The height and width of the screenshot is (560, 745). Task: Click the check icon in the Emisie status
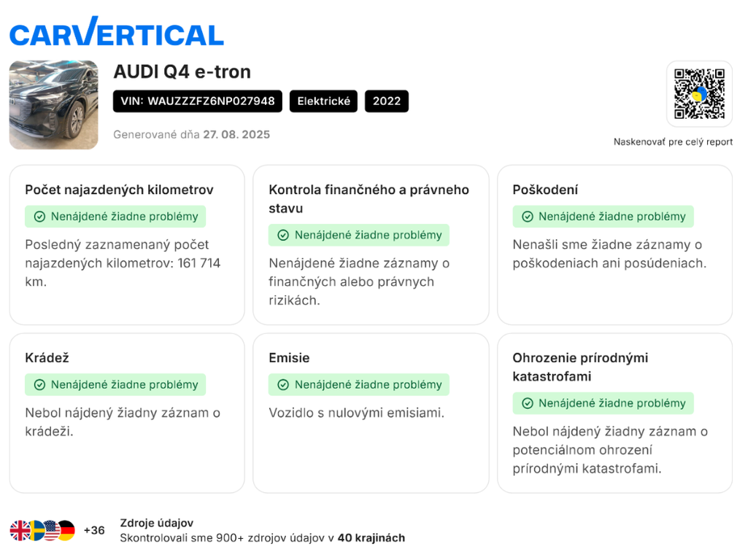tap(283, 385)
